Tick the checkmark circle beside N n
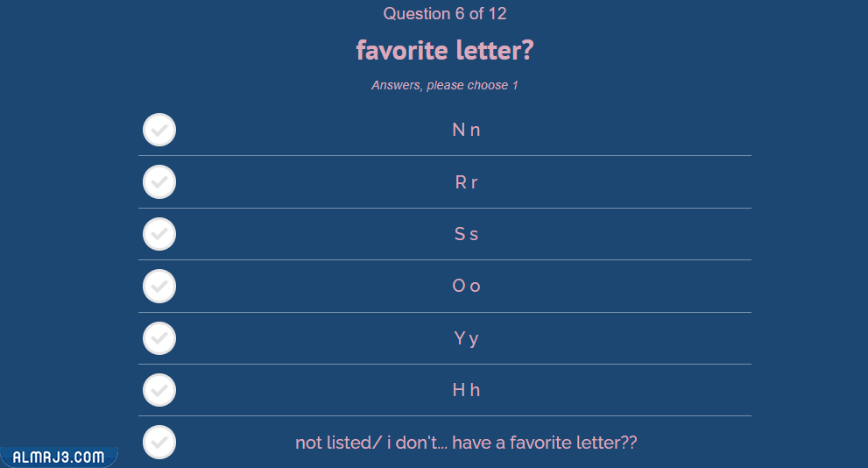 (x=159, y=130)
